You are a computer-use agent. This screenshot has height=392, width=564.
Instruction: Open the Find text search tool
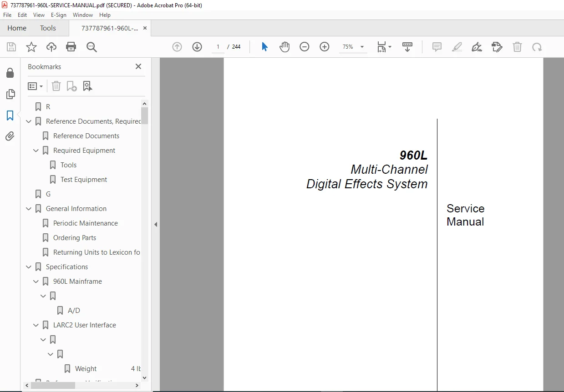click(91, 47)
